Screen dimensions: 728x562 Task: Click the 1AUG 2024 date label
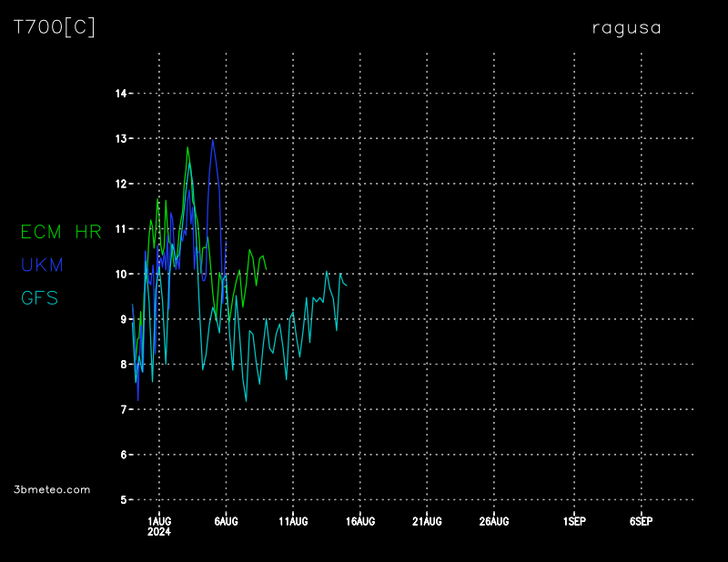(x=160, y=527)
